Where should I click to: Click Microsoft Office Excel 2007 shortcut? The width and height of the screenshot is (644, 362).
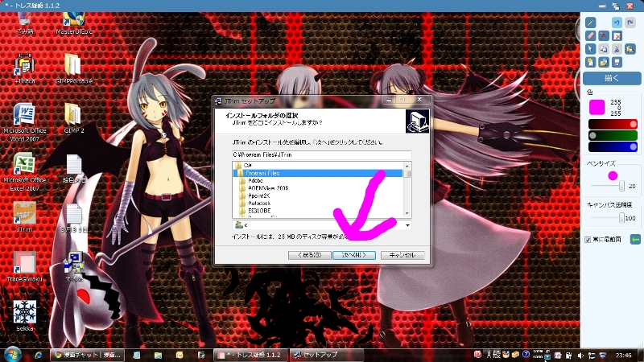[x=25, y=171]
